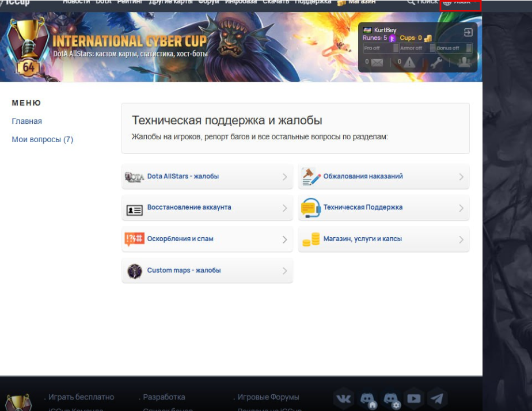Open the Discord gear icon in the footer
Image resolution: width=532 pixels, height=411 pixels.
click(391, 399)
